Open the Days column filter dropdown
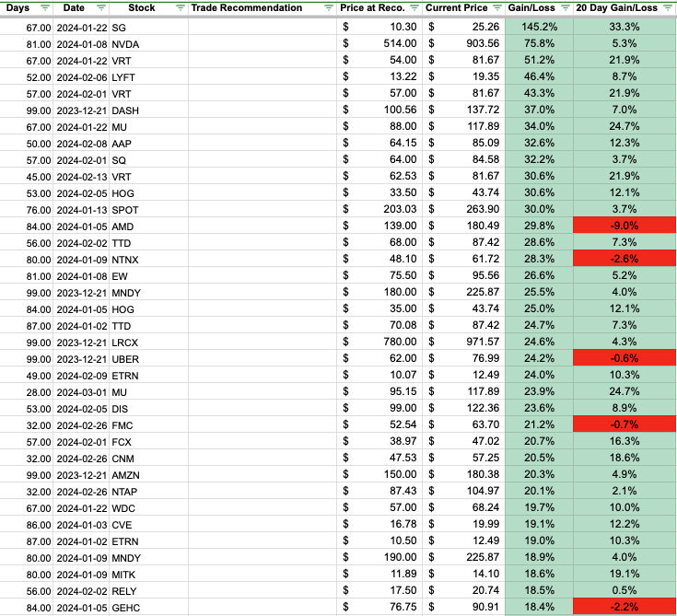The height and width of the screenshot is (616, 677). point(44,7)
